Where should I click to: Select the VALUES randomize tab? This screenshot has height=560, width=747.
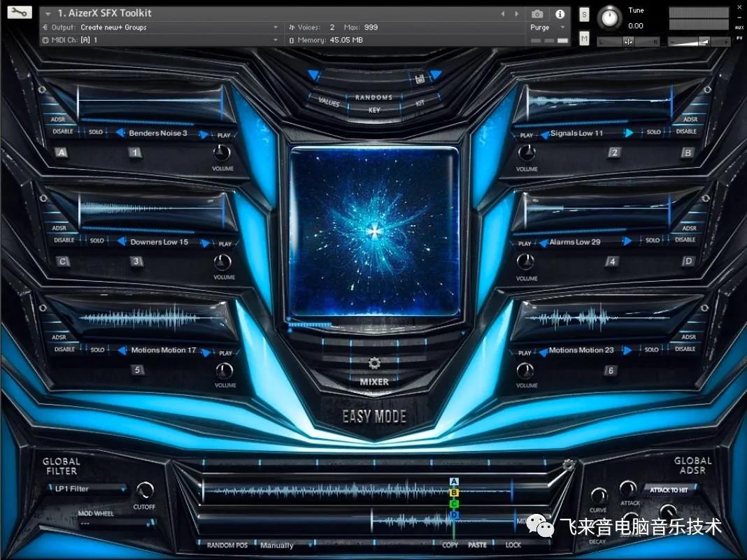tap(329, 102)
